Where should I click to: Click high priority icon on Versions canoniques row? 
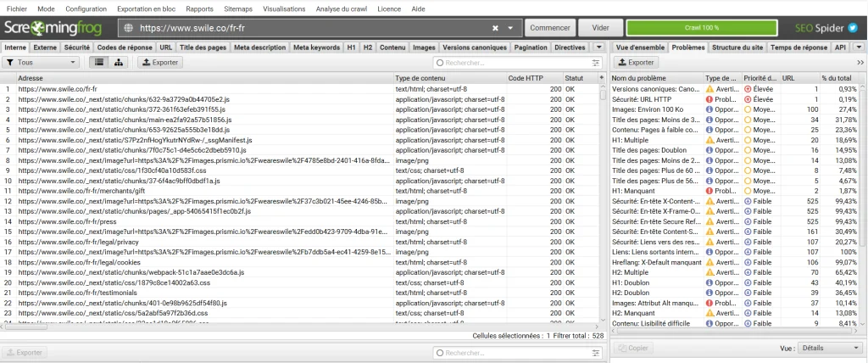coord(748,89)
